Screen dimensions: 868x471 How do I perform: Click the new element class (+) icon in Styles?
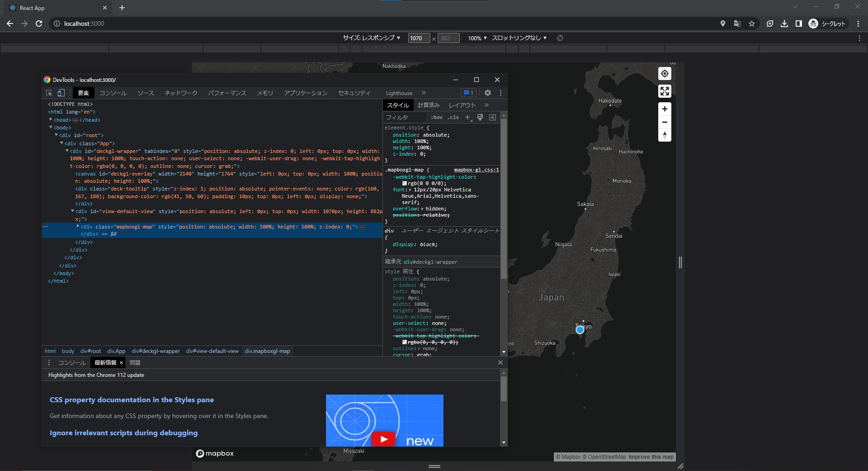click(468, 117)
